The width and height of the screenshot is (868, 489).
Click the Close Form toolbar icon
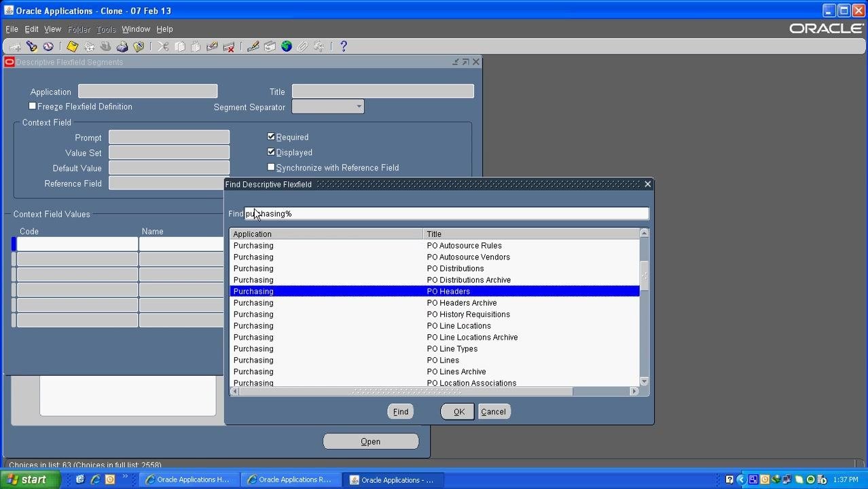tap(139, 47)
